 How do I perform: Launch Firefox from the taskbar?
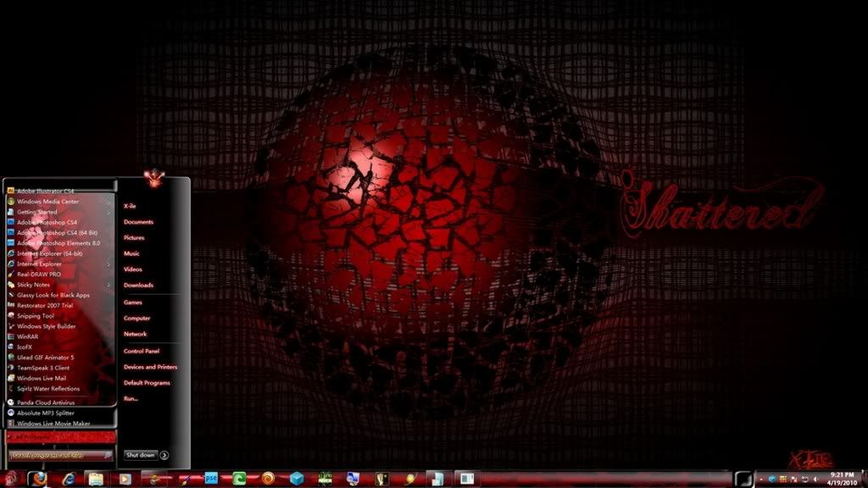point(38,479)
